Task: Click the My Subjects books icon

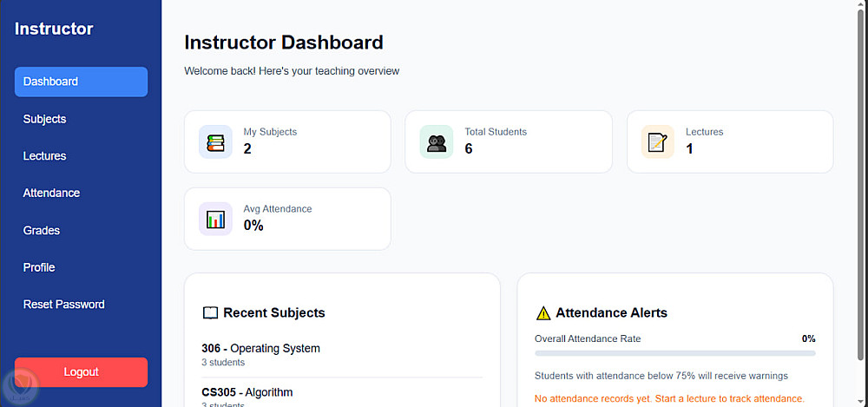Action: [215, 141]
